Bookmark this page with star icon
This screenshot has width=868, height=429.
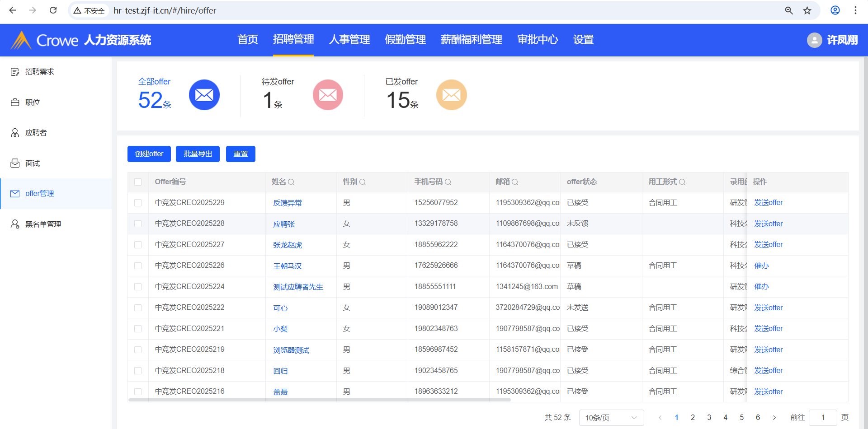807,10
